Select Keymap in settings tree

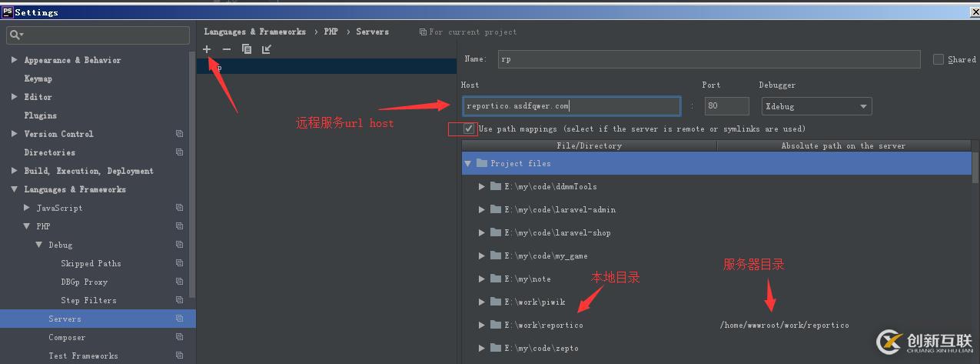click(38, 78)
